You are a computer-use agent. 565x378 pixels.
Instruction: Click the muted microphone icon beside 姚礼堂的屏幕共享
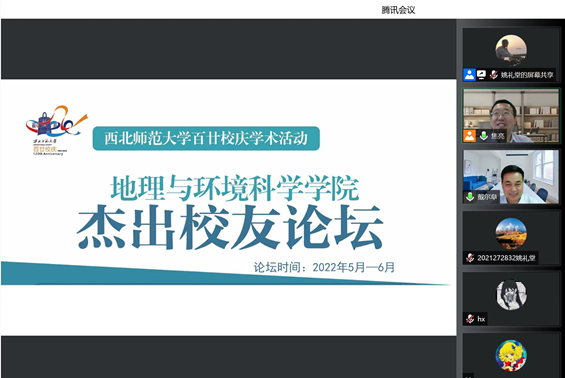(493, 75)
